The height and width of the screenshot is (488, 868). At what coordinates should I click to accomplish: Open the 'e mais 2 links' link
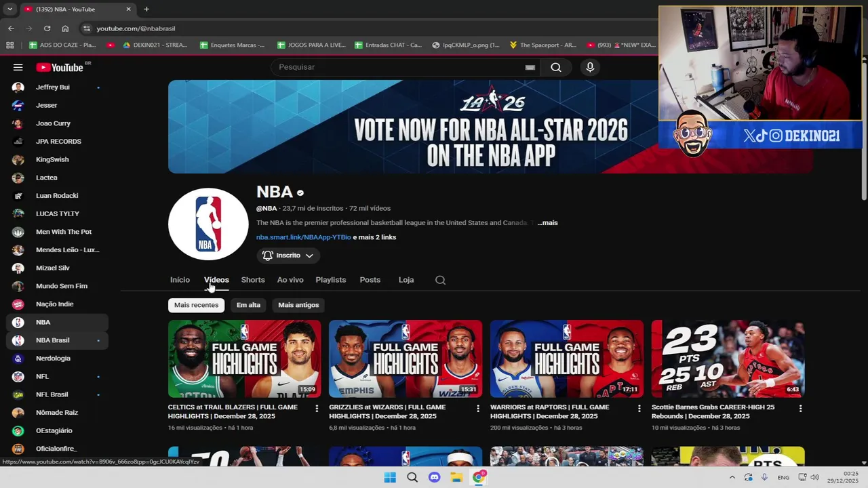pos(374,237)
